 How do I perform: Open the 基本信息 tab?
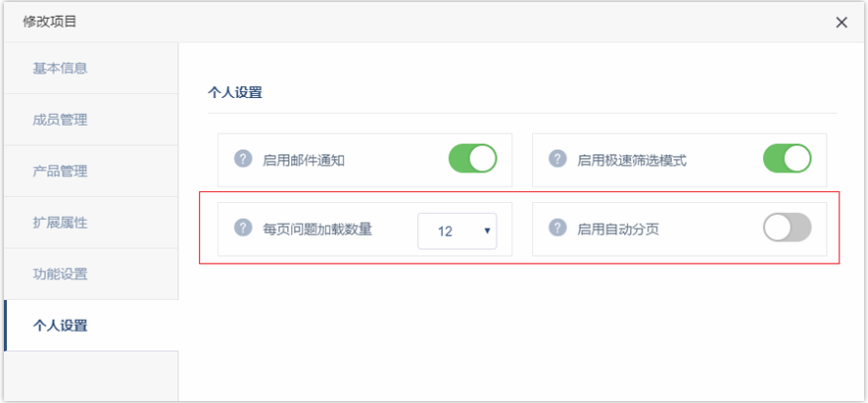pyautogui.click(x=61, y=69)
